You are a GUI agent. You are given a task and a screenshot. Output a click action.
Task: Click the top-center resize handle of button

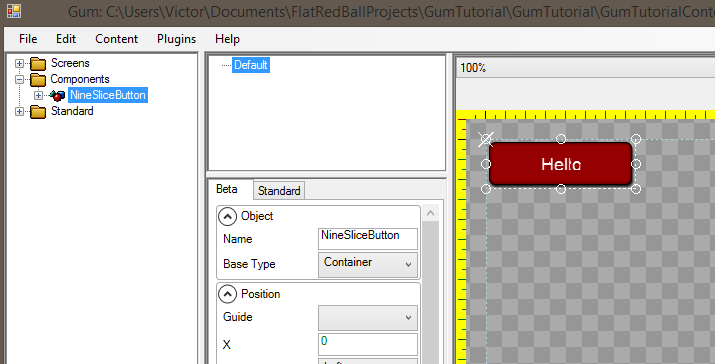click(561, 139)
